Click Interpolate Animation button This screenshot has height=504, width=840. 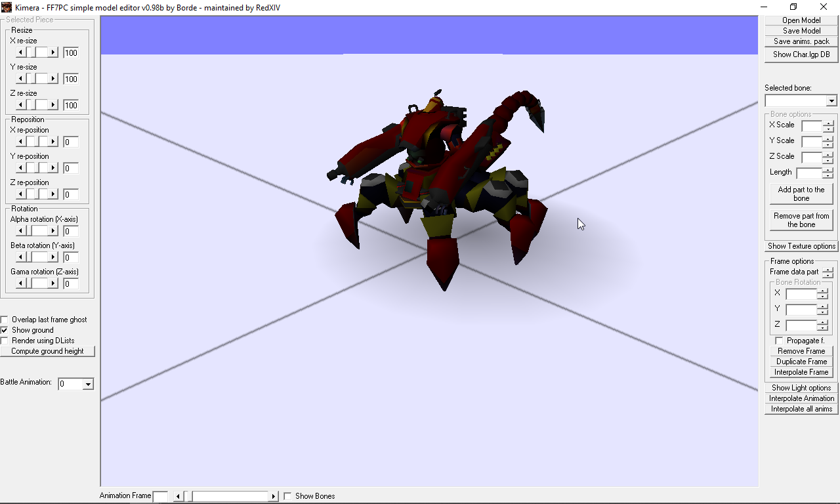[x=801, y=398]
